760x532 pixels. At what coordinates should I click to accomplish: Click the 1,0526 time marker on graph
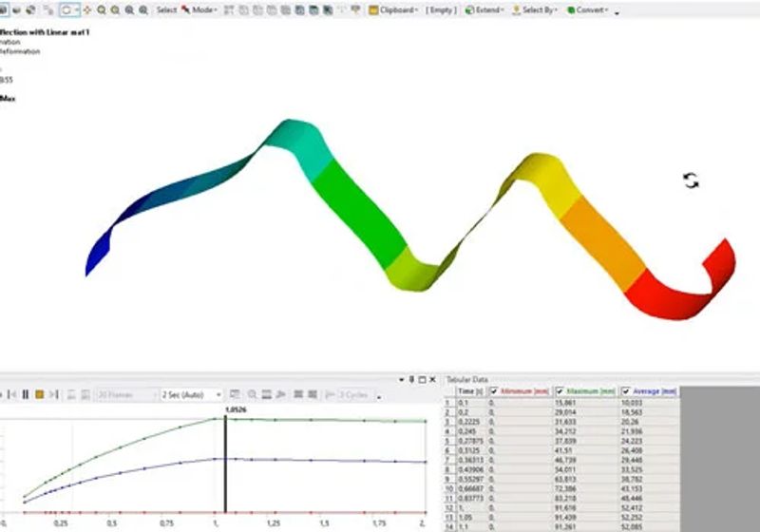coord(236,409)
